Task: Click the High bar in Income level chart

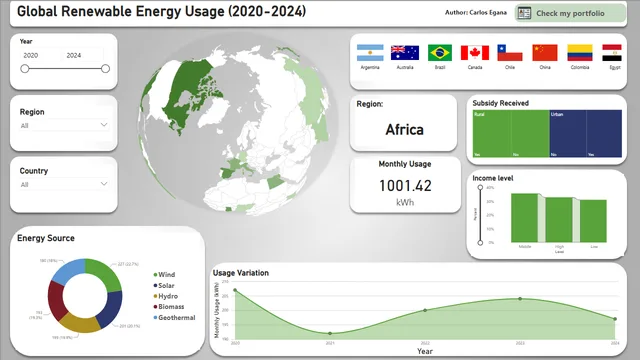Action: click(559, 220)
